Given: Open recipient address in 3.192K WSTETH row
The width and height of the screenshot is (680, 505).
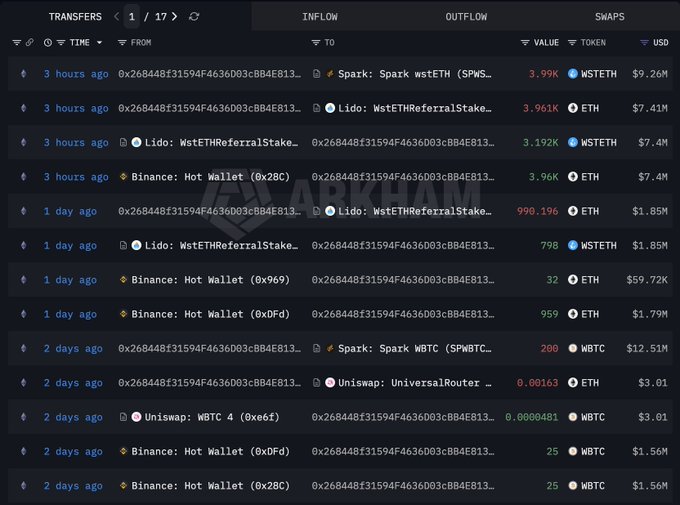Looking at the screenshot, I should point(403,142).
